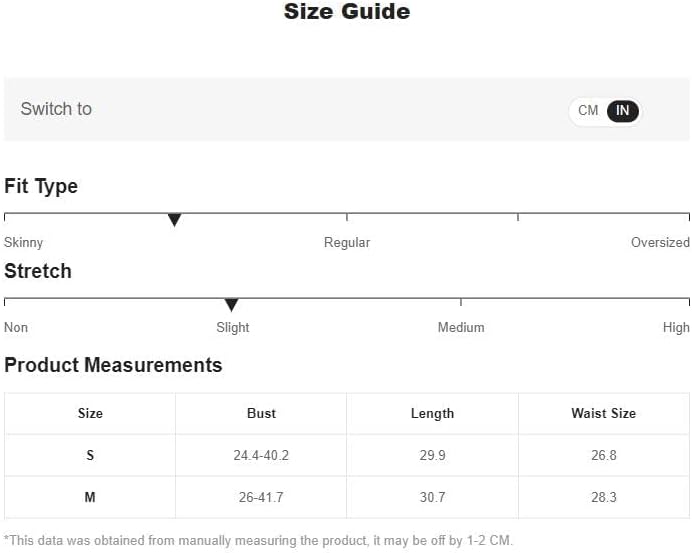Switch units to CM
692x553 pixels.
point(588,110)
